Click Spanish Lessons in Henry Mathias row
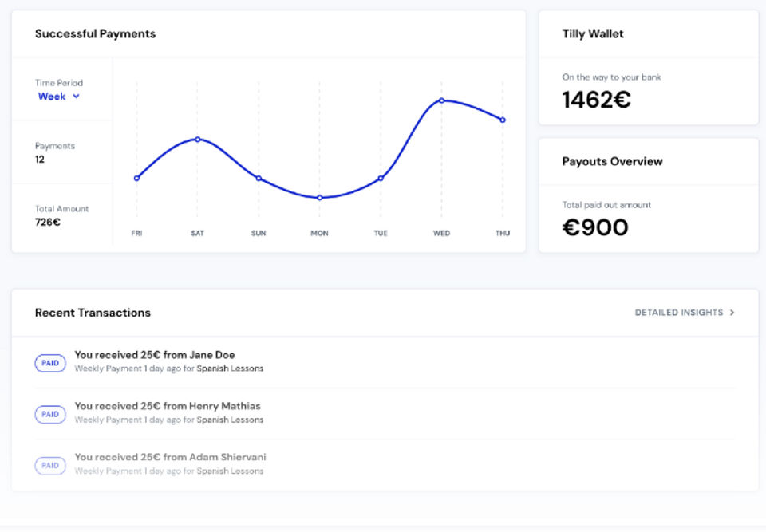The height and width of the screenshot is (532, 766). tap(230, 420)
